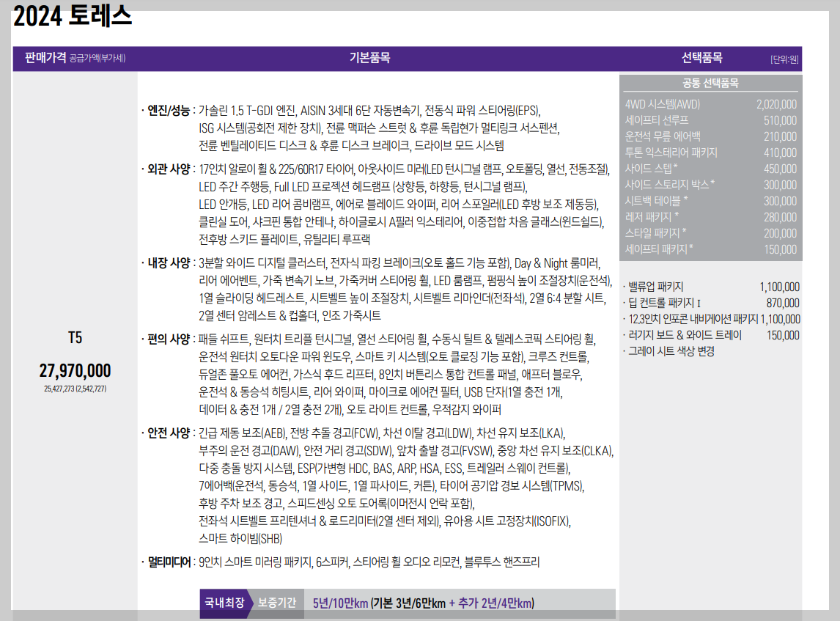The image size is (840, 621).
Task: Click the '시트백 테이블 *' option row
Action: 710,201
